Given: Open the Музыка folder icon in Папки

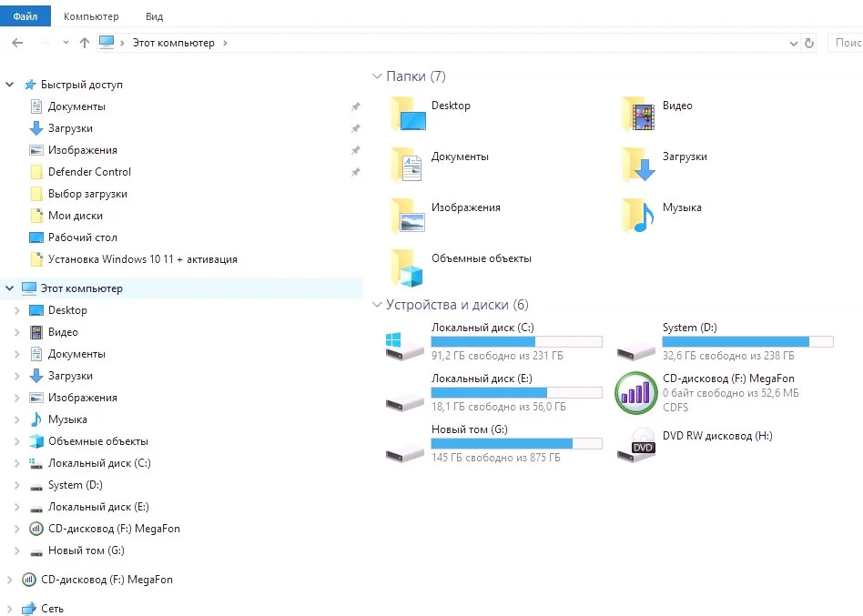Looking at the screenshot, I should [638, 215].
